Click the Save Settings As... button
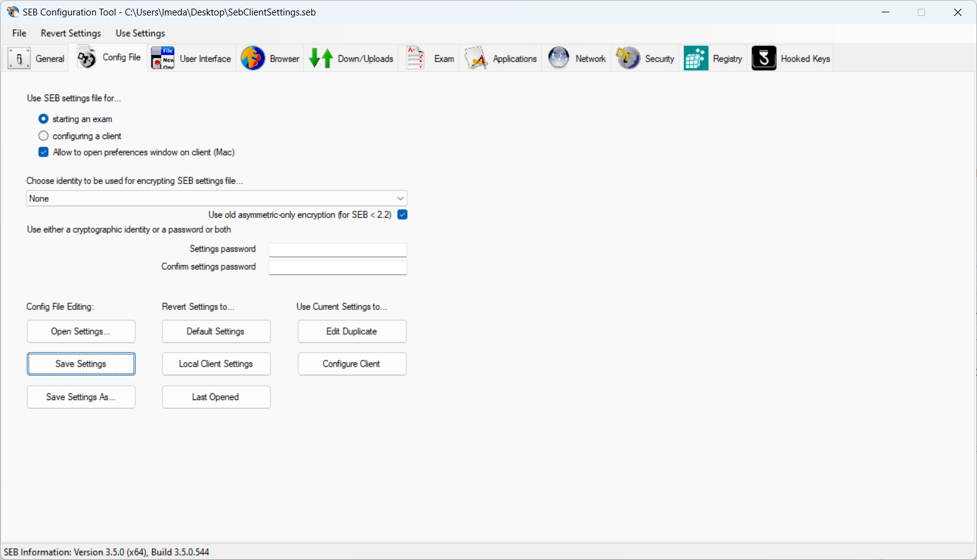The image size is (977, 560). tap(81, 397)
